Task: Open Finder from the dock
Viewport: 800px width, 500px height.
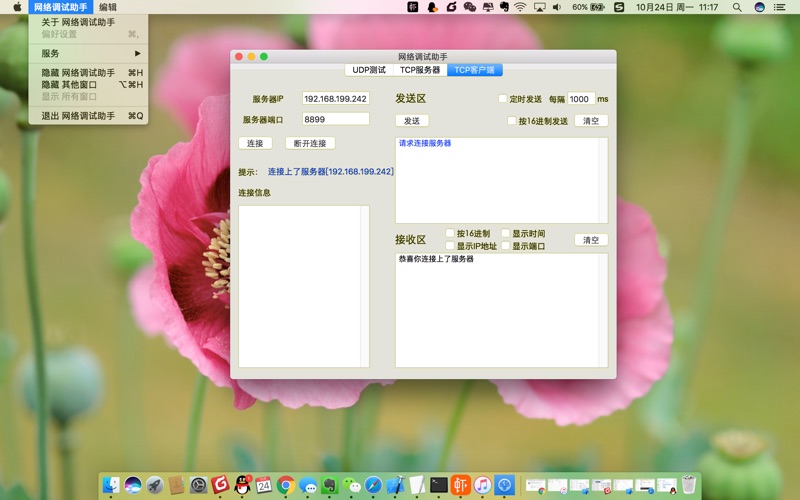Action: pos(111,485)
